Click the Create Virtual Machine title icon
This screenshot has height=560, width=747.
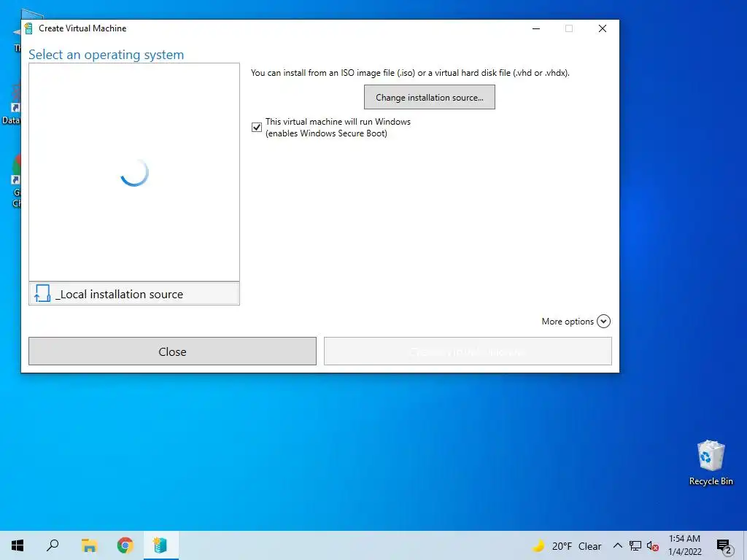click(x=29, y=28)
